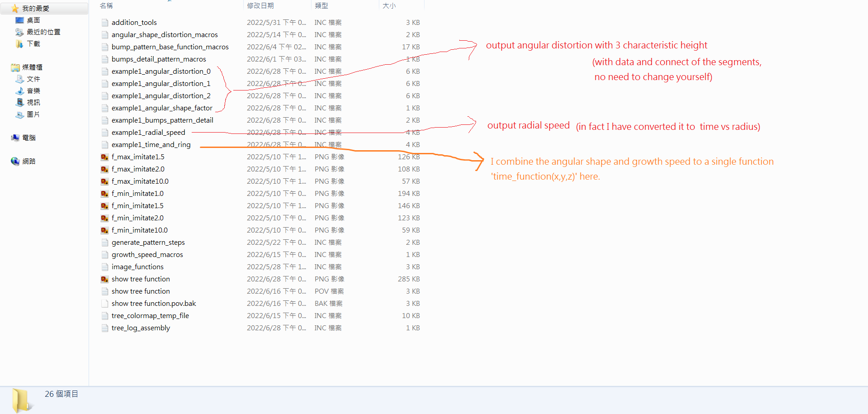This screenshot has width=868, height=414.
Task: Sort by Type (類型) column header
Action: coord(321,5)
